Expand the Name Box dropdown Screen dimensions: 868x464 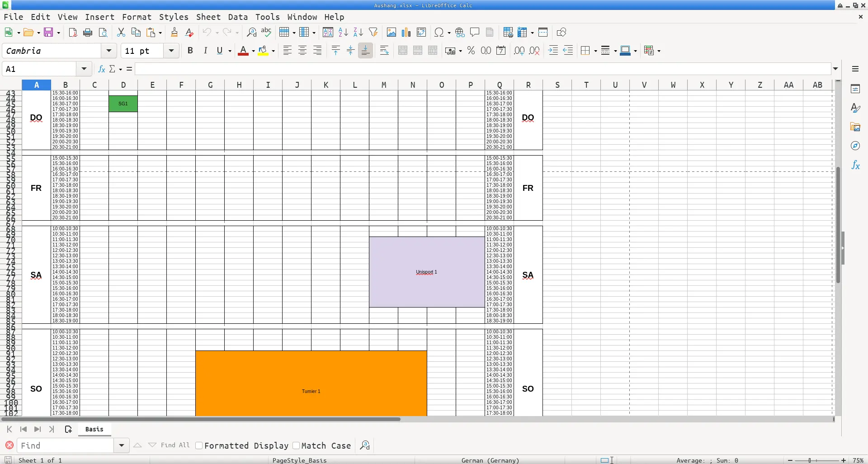point(84,69)
